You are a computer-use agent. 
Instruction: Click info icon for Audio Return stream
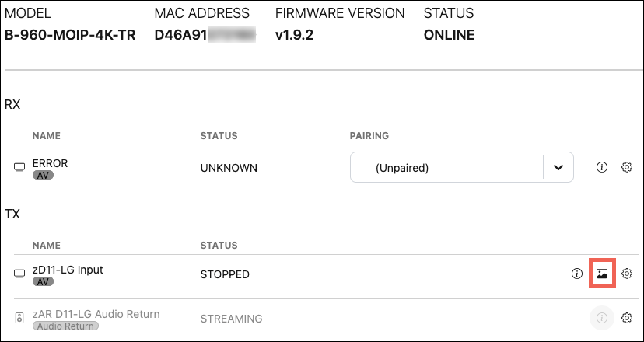[x=601, y=318]
